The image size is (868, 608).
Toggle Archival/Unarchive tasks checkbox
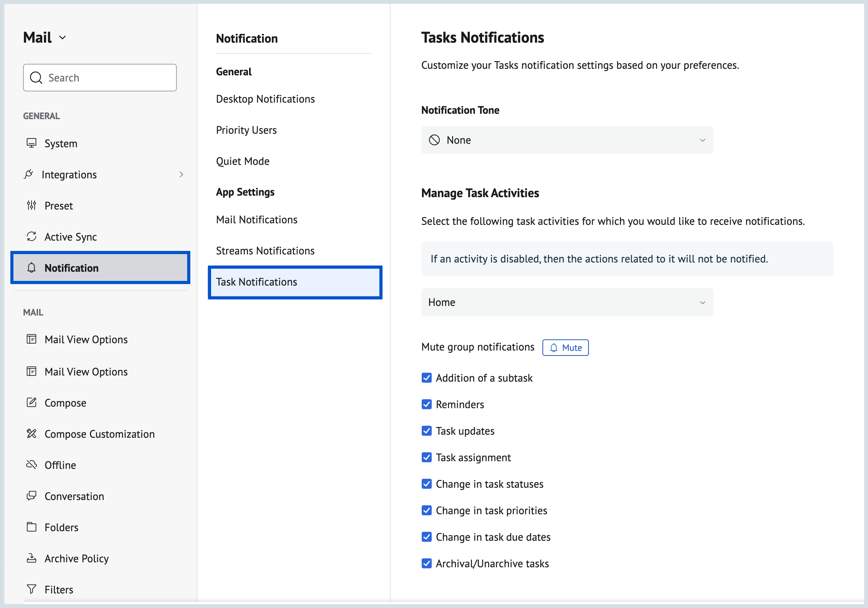[427, 563]
